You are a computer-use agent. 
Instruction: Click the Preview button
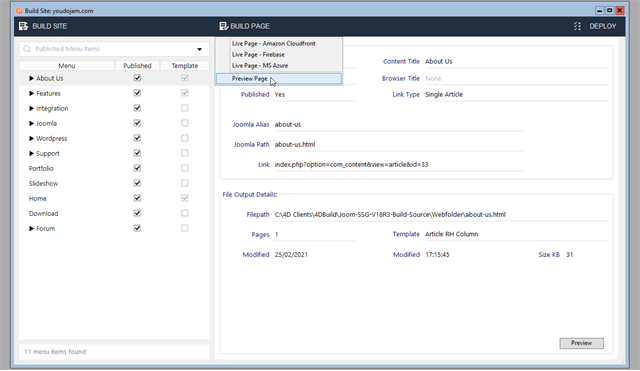pyautogui.click(x=581, y=343)
